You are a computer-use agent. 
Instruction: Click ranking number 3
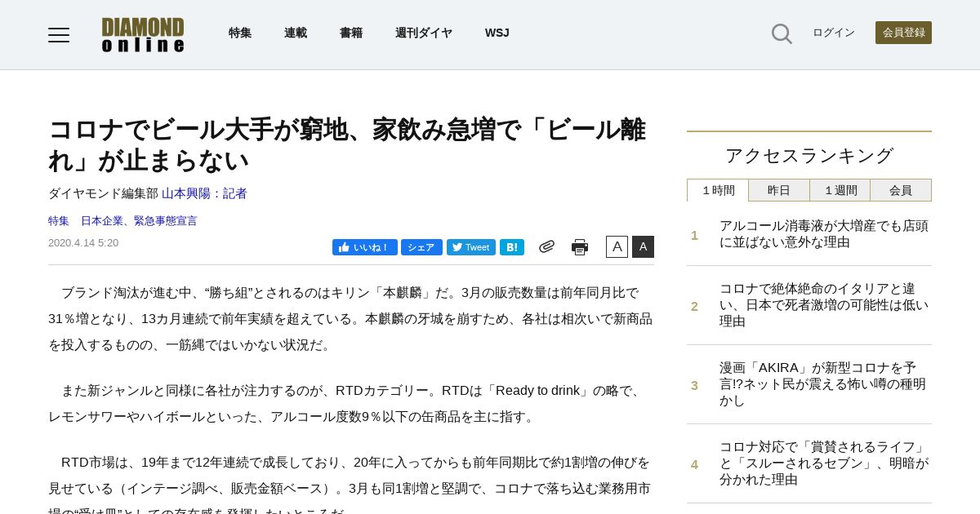[x=695, y=386]
